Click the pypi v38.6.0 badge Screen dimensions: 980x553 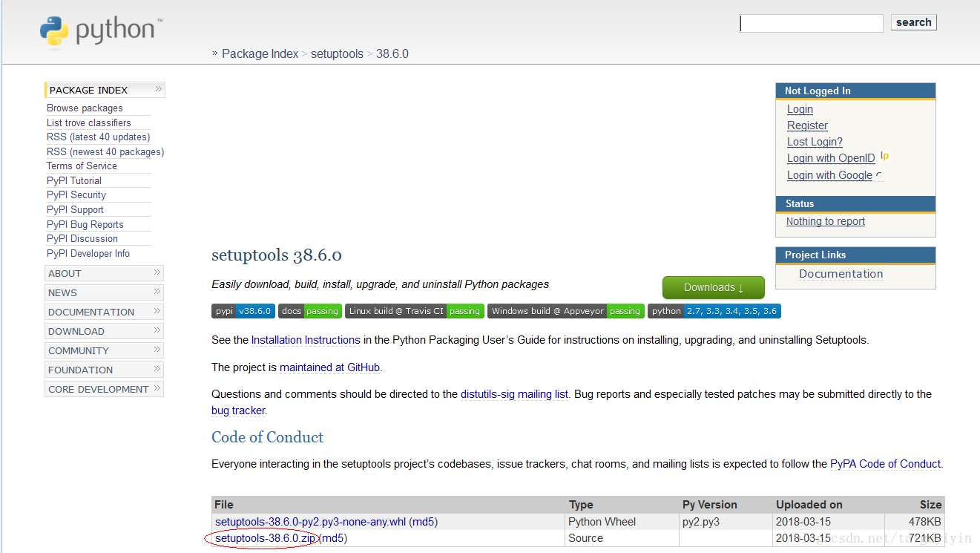click(243, 311)
